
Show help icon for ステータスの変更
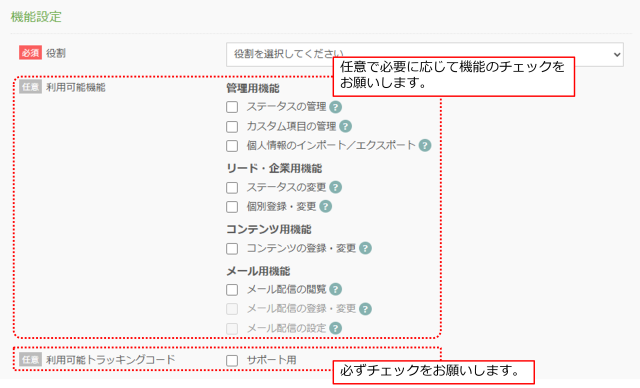point(336,187)
